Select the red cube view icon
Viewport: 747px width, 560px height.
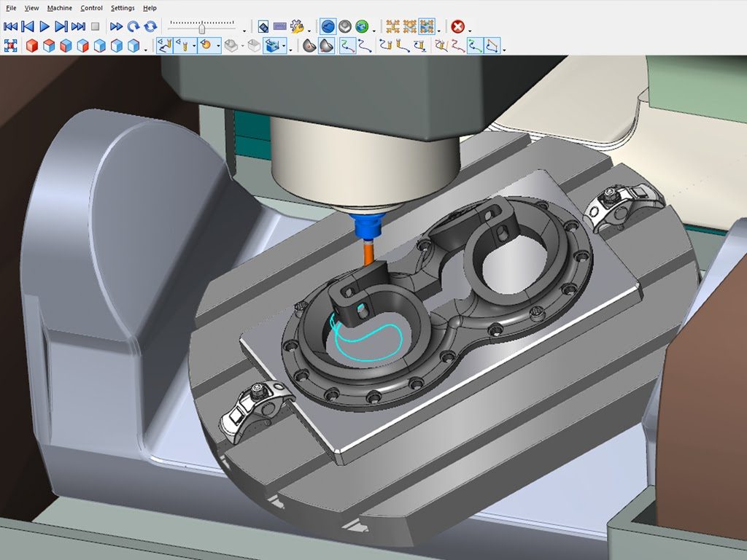[31, 46]
